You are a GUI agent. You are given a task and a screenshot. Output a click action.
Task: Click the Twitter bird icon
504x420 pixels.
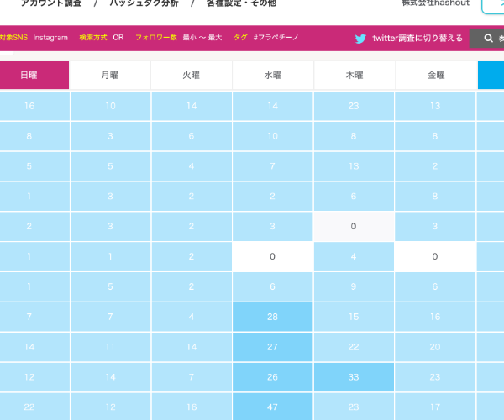tap(360, 39)
